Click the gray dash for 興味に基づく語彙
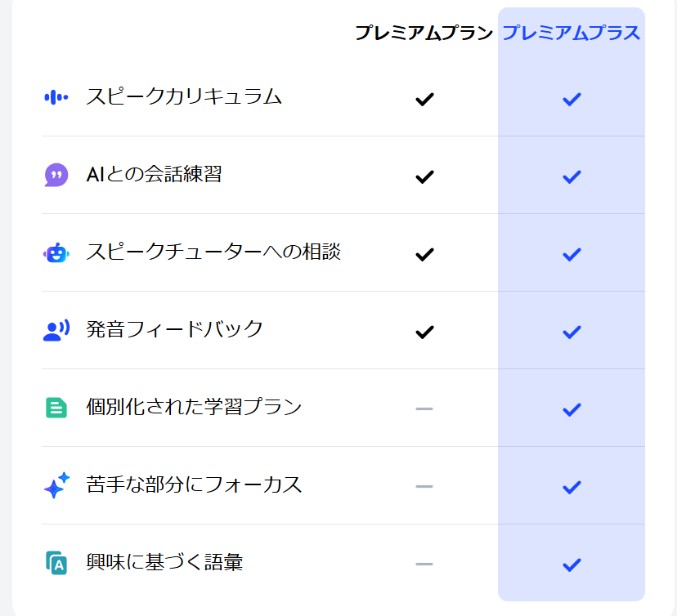677x616 pixels. 424,564
